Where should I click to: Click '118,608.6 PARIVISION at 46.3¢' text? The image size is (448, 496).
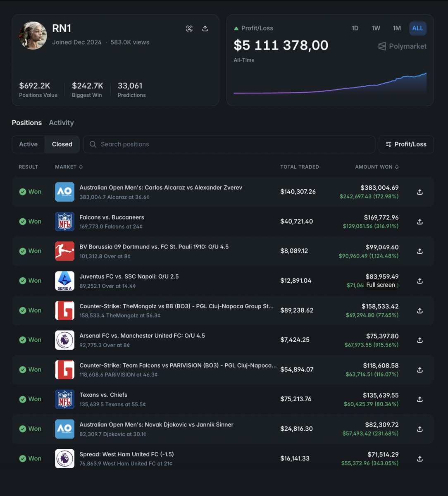tap(119, 375)
